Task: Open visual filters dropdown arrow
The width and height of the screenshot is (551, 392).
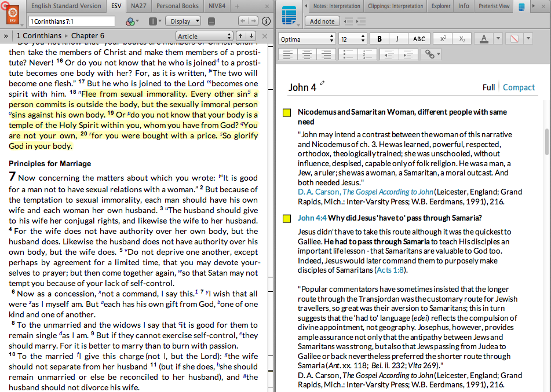Action: click(137, 21)
